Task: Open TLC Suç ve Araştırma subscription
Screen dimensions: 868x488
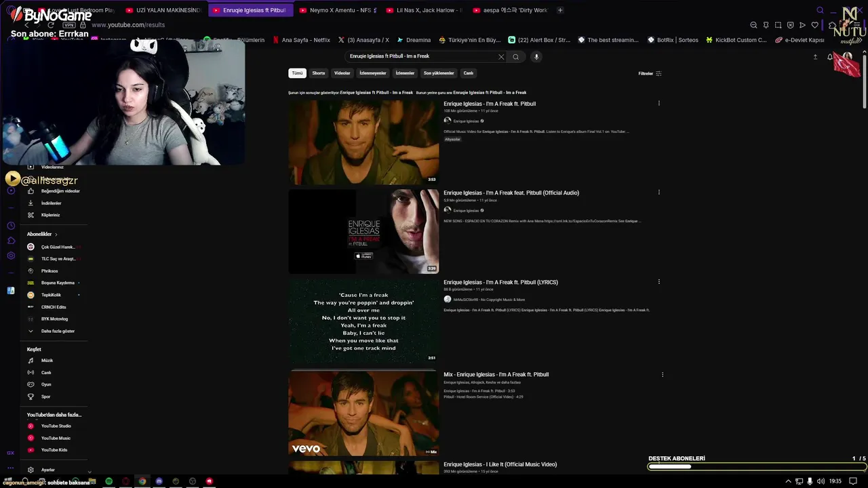Action: [x=54, y=259]
